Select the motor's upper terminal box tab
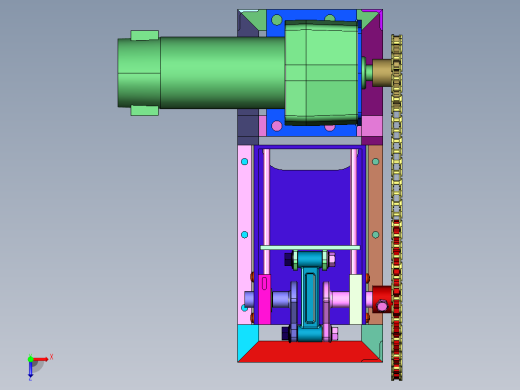 pos(144,35)
